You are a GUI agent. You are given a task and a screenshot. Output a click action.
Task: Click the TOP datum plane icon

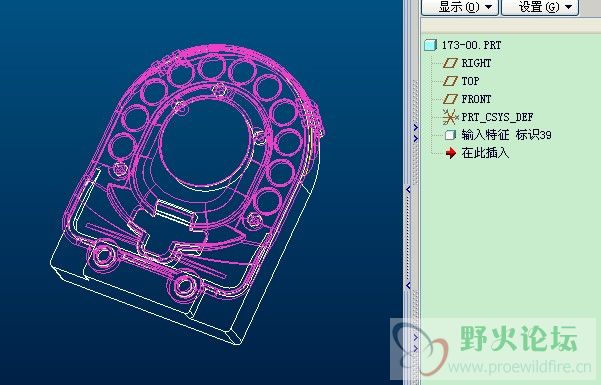[450, 81]
